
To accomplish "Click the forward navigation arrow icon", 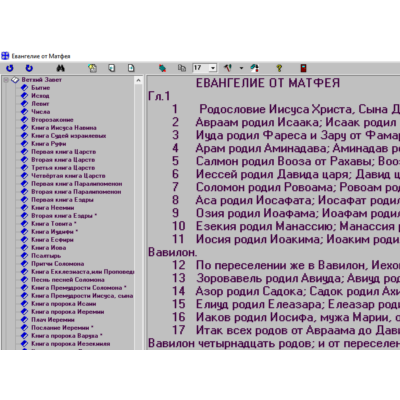I will 29,68.
